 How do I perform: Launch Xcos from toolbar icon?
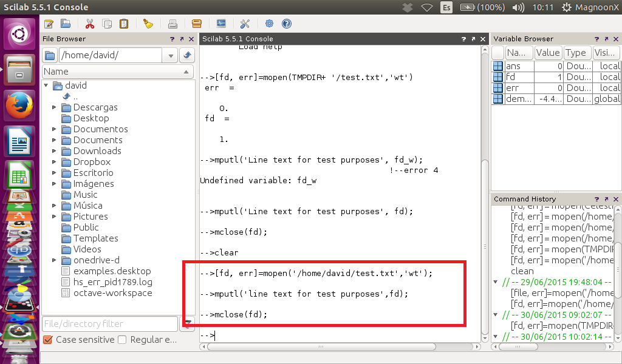(x=221, y=24)
